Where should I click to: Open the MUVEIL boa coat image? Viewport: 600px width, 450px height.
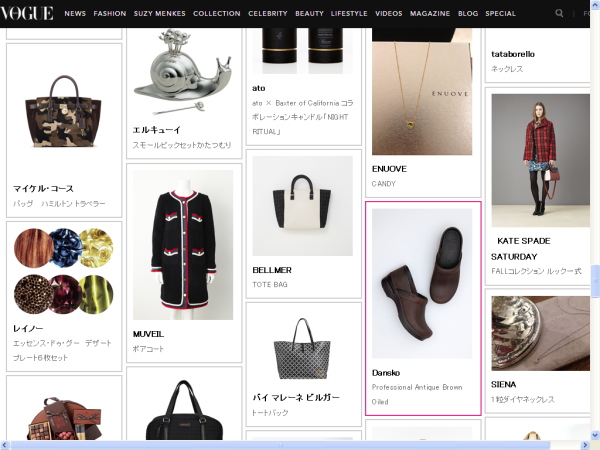pyautogui.click(x=183, y=245)
